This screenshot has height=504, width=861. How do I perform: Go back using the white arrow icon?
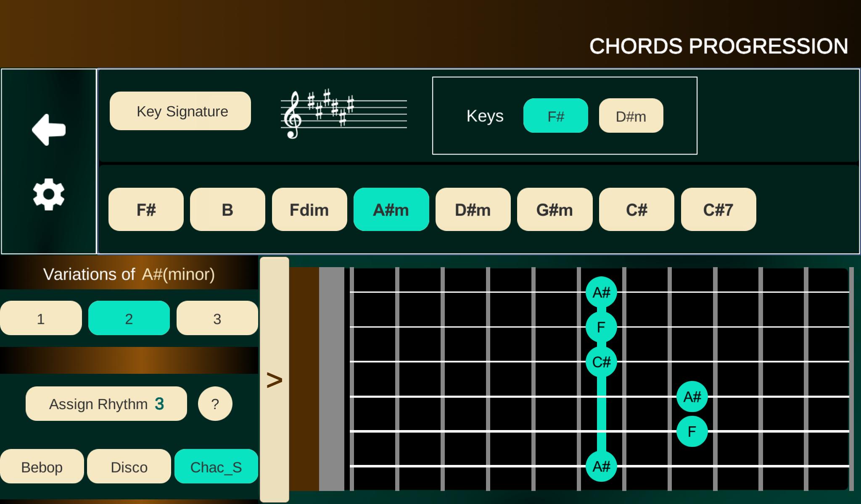click(49, 130)
